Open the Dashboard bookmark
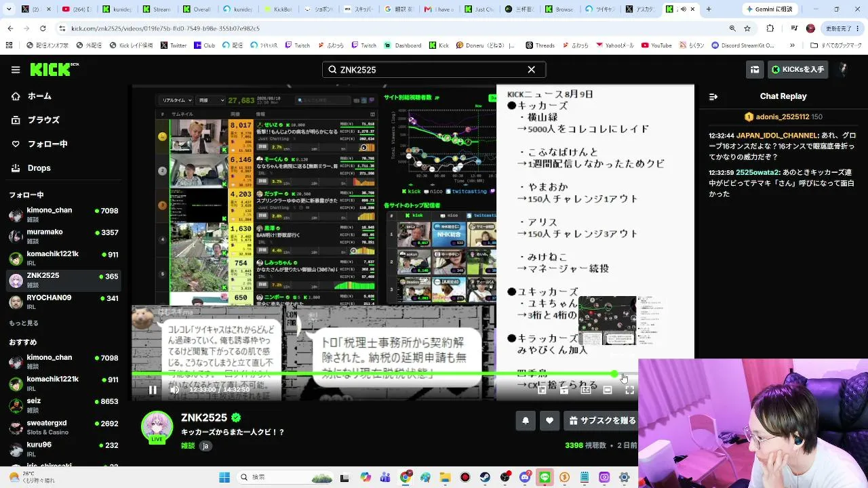This screenshot has height=488, width=868. tap(403, 45)
